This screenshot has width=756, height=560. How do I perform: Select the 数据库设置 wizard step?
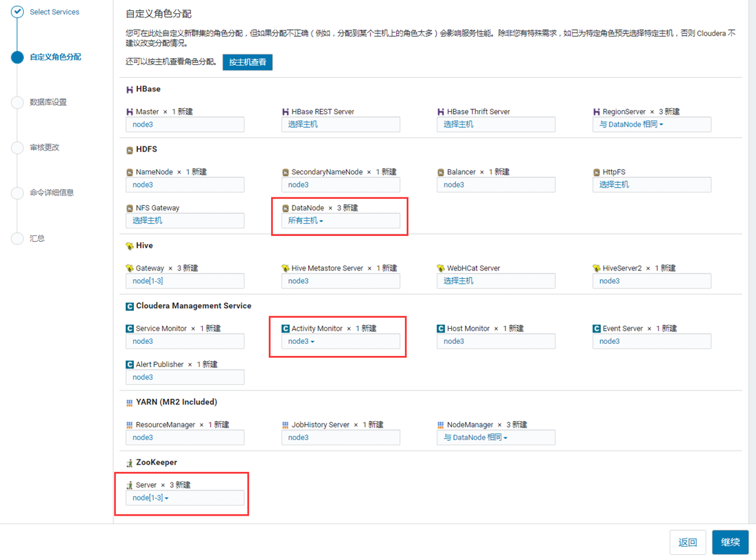(x=48, y=102)
